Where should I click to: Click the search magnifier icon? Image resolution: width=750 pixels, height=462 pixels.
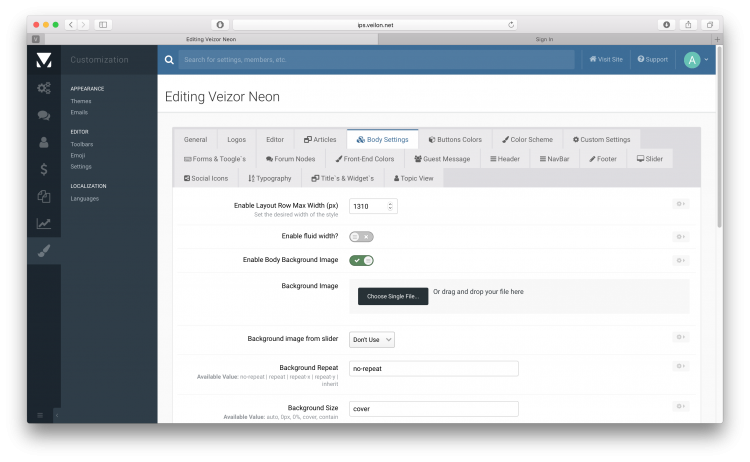169,60
